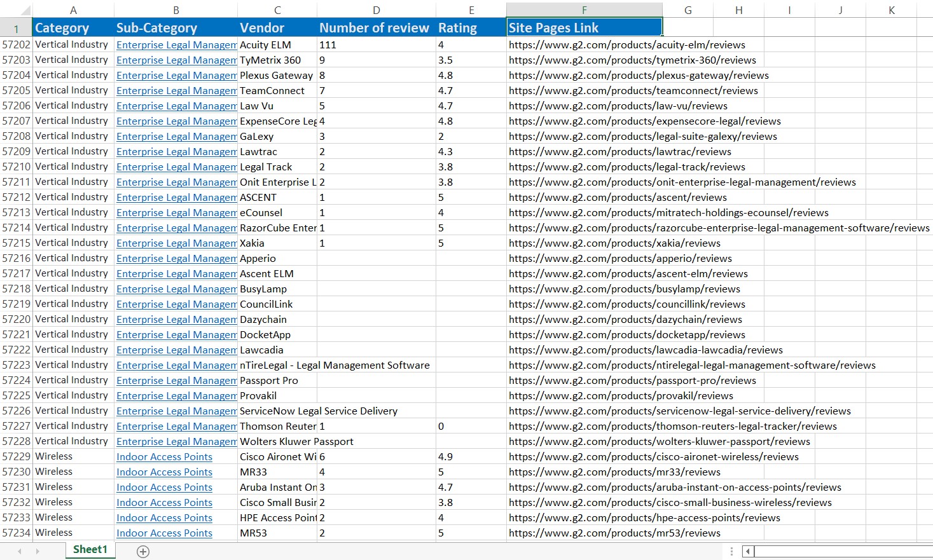Select column F header

584,10
